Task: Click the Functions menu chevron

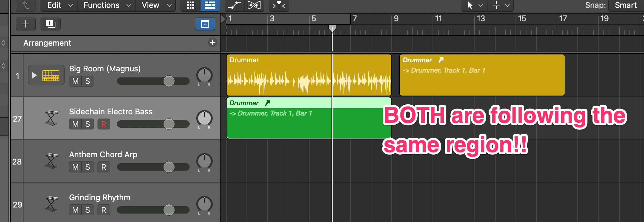Action: tap(128, 5)
